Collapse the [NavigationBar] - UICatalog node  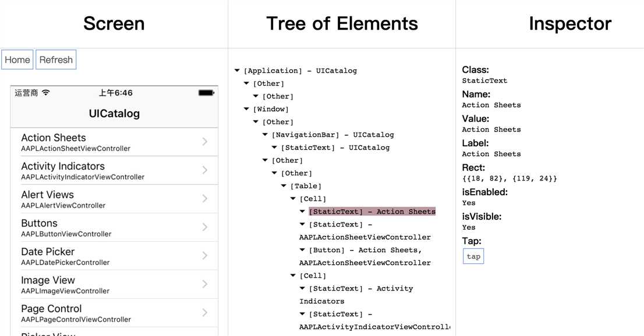265,135
